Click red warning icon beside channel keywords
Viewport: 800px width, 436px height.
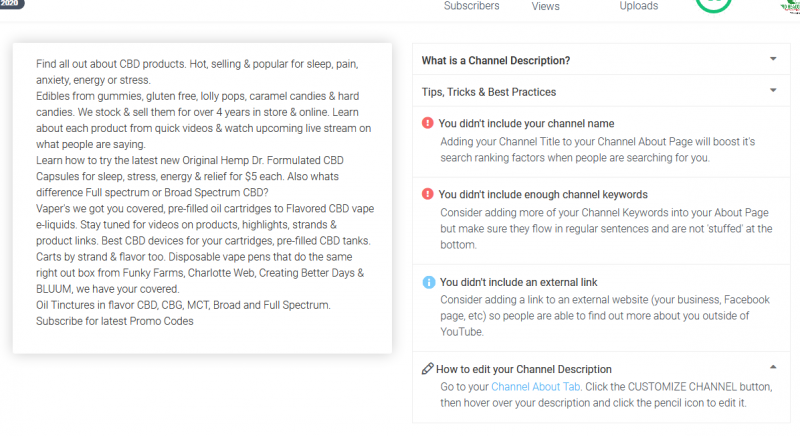tap(428, 194)
